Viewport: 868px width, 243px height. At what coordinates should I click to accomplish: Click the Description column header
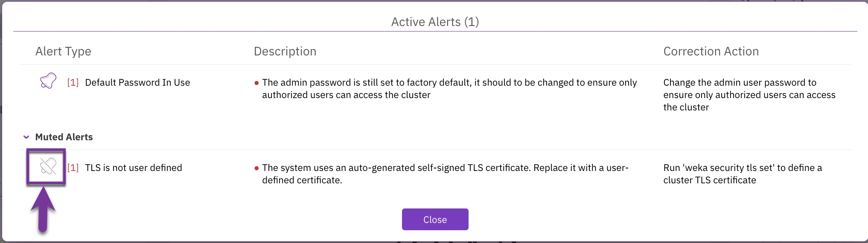(285, 52)
